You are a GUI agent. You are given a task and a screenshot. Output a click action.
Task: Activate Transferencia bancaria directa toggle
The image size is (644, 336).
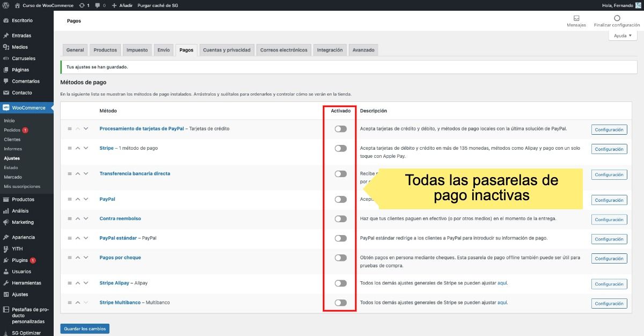(341, 174)
